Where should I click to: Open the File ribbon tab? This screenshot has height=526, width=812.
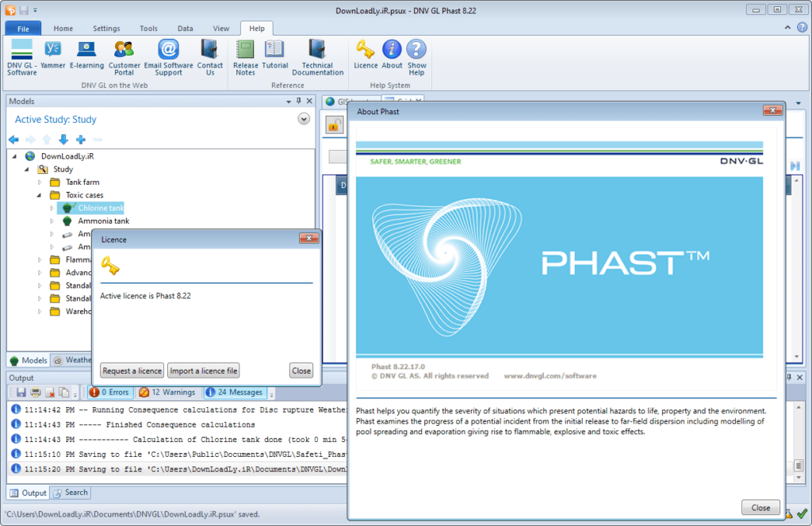click(x=23, y=29)
